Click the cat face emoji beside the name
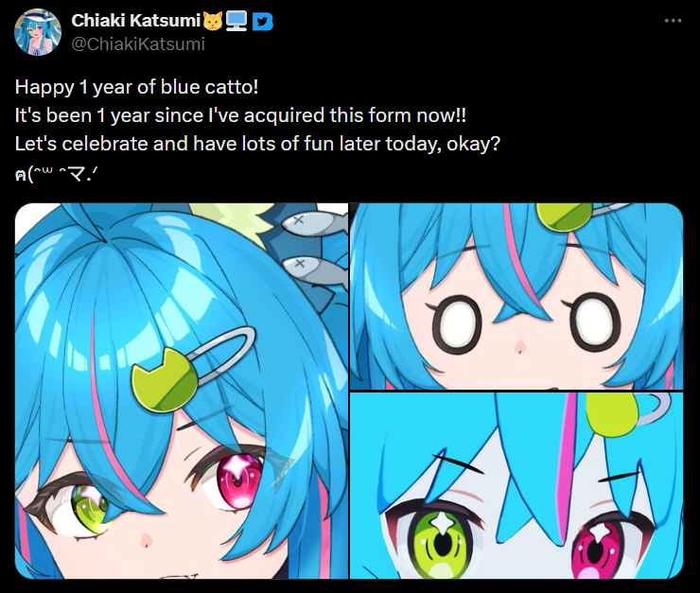The height and width of the screenshot is (593, 700). (213, 21)
